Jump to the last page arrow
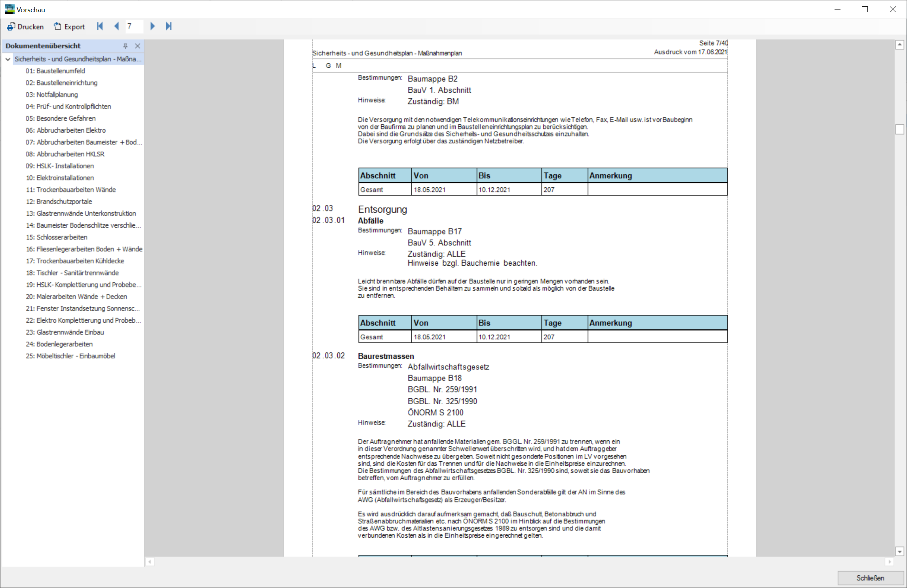907x588 pixels. pos(169,26)
